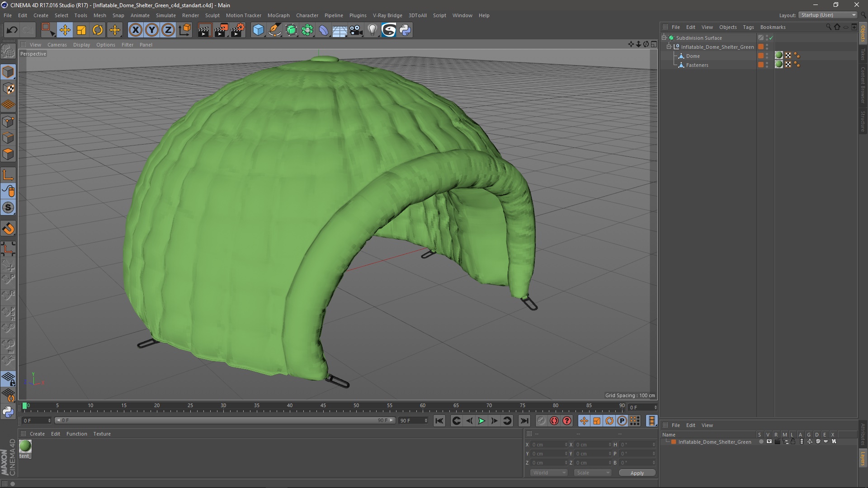Select the Scale tool
Screen dimensions: 868x488
click(x=81, y=30)
